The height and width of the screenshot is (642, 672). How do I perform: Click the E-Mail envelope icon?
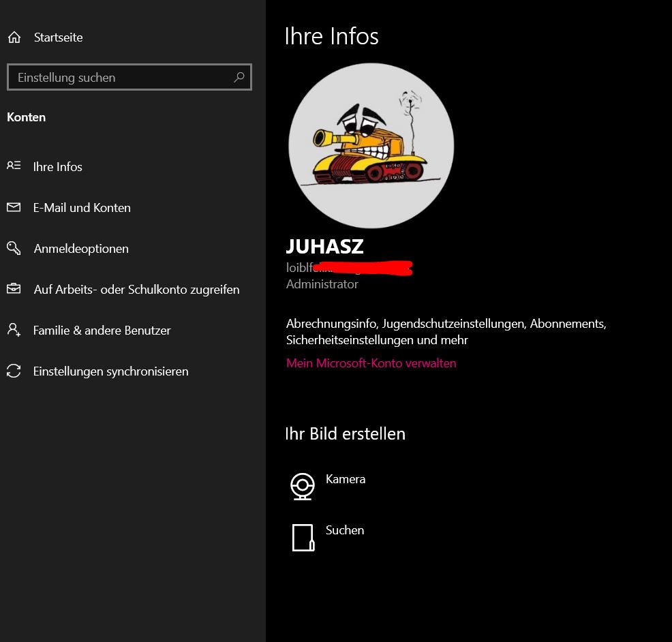pos(14,207)
